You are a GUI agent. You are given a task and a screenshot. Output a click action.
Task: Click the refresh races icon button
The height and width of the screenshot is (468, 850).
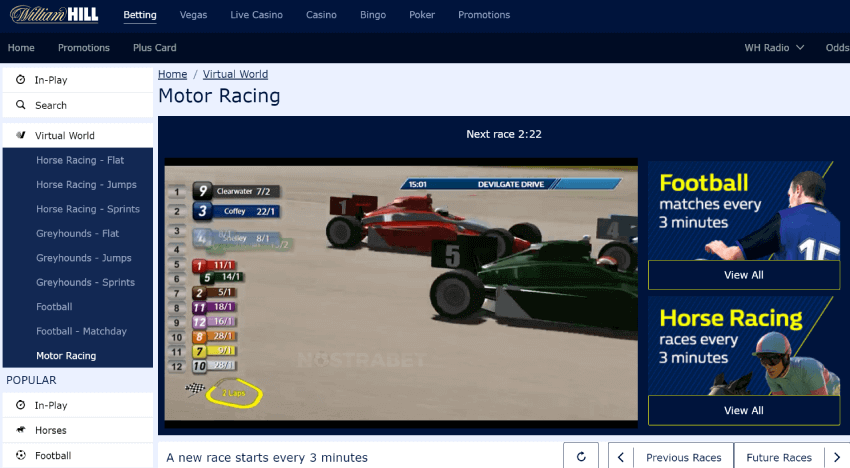581,457
